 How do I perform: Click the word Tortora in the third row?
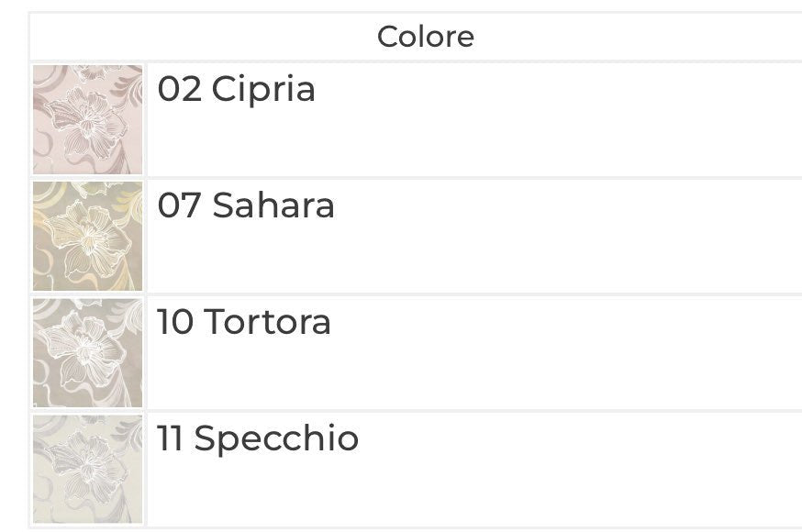267,322
